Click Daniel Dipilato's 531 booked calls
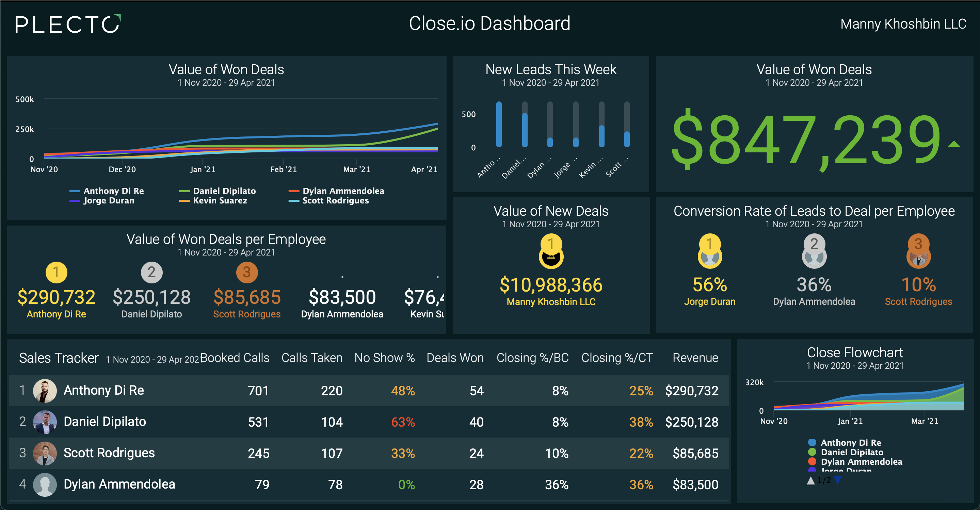This screenshot has width=980, height=510. 258,422
